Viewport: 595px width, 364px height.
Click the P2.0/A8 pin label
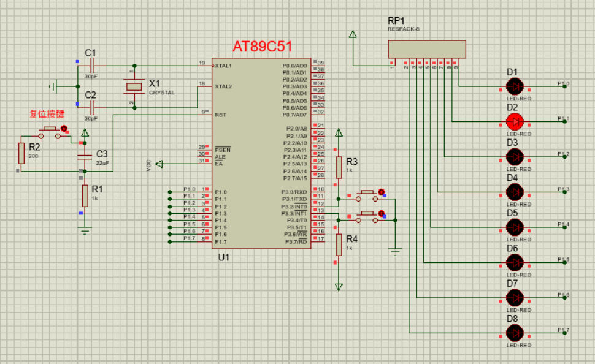coord(297,129)
